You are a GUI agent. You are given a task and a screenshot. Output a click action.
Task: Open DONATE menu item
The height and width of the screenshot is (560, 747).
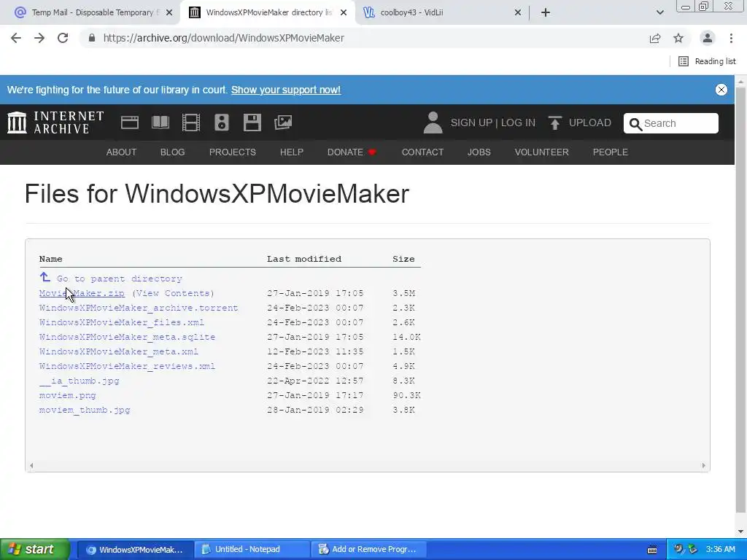352,152
